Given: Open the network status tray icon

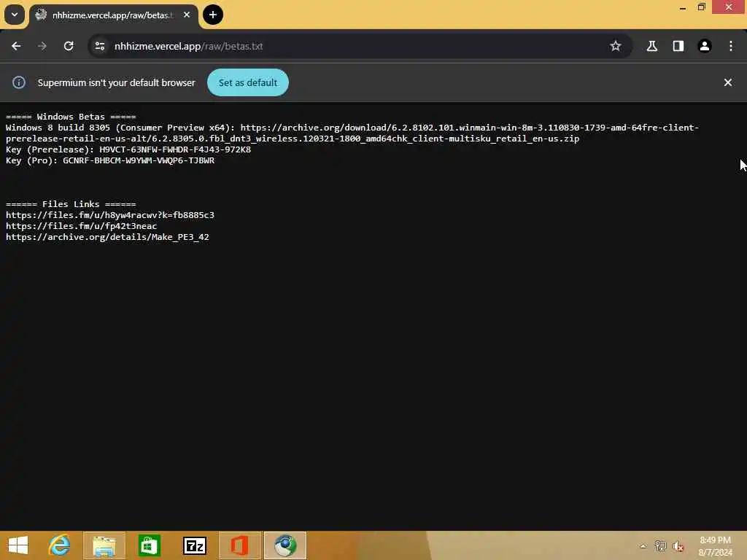Looking at the screenshot, I should [x=660, y=546].
